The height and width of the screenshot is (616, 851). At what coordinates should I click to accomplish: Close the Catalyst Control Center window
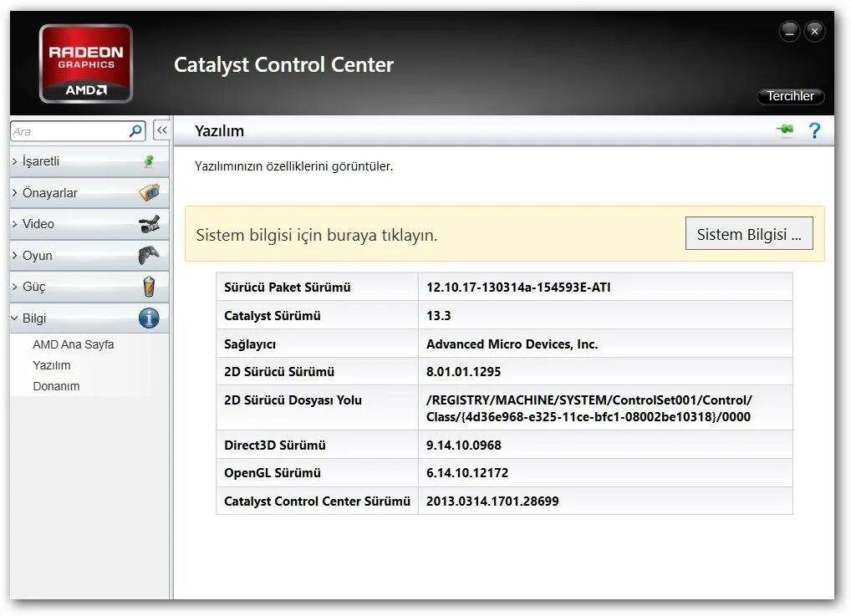tap(815, 32)
